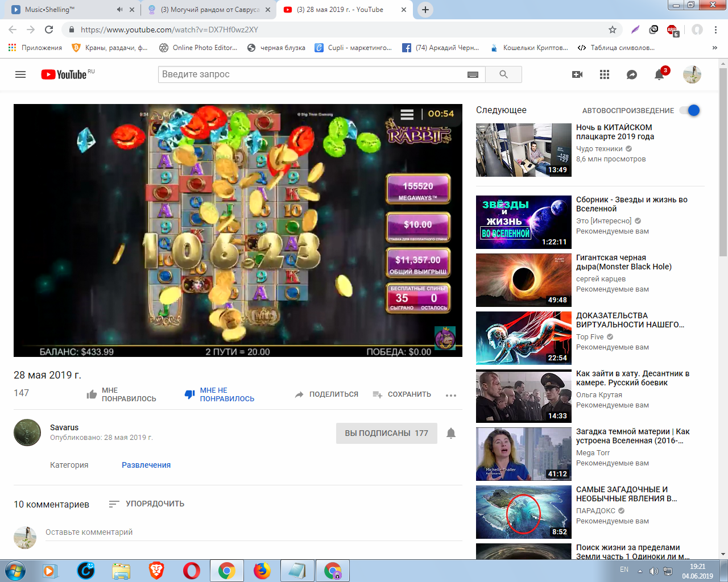Bookmark this page with the star icon
The width and height of the screenshot is (728, 582).
point(613,30)
